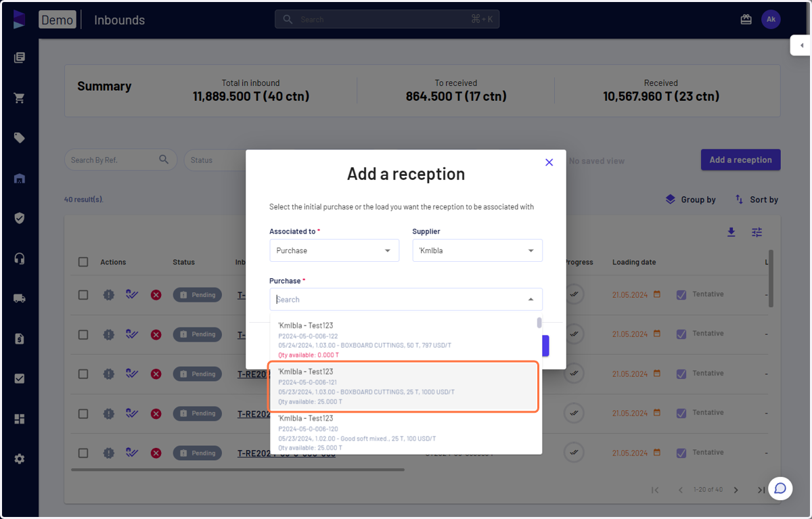
Task: Click the progress circle in second row
Action: click(x=574, y=334)
